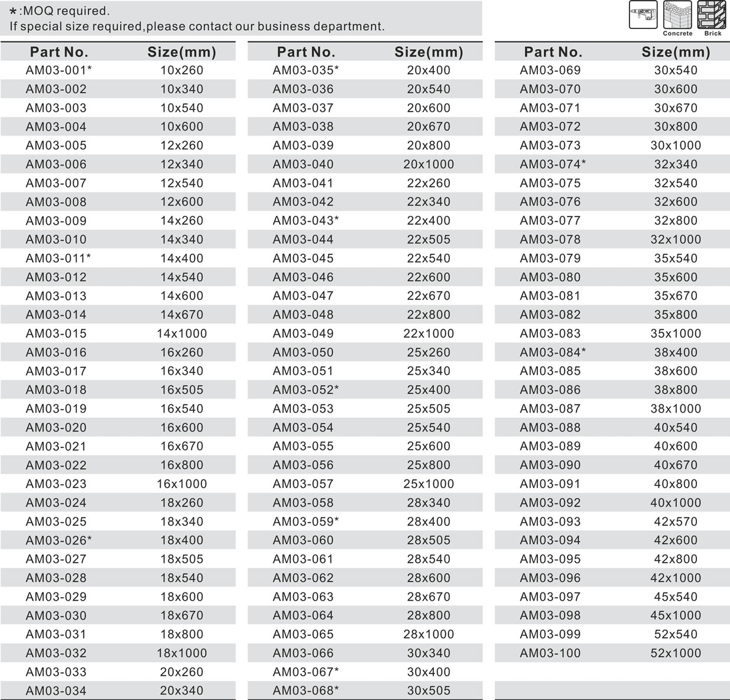730x700 pixels.
Task: Select part number AM03-100
Action: (x=550, y=653)
